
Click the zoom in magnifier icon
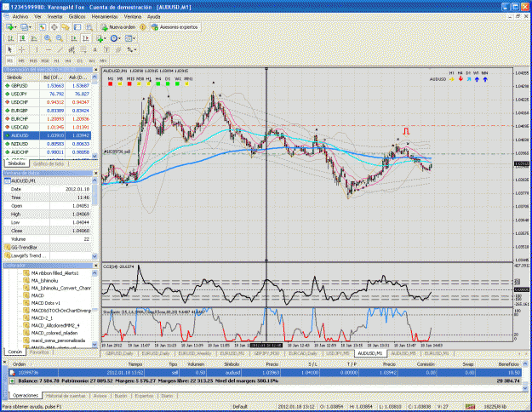48,38
